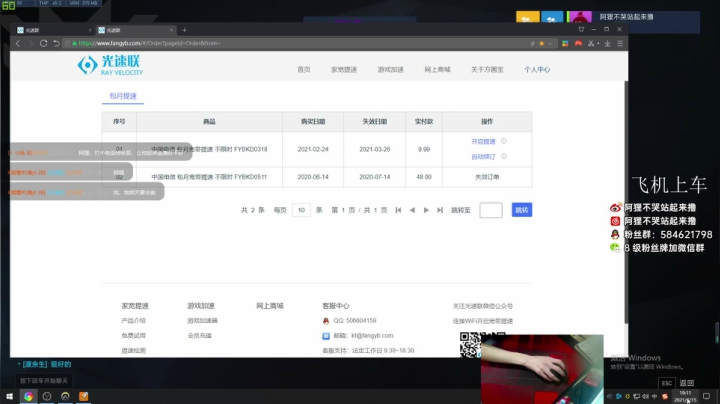720x404 pixels.
Task: Click the FYBKD0511 product cell
Action: tap(209, 177)
